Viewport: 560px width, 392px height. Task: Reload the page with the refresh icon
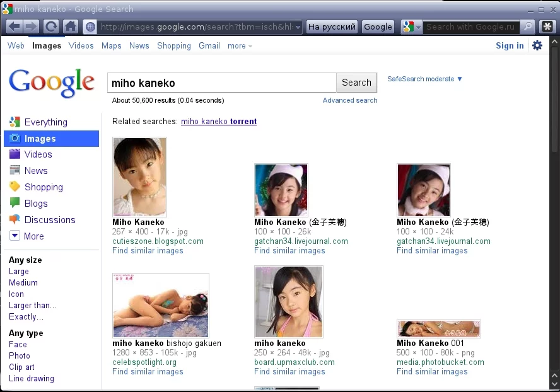[x=51, y=26]
